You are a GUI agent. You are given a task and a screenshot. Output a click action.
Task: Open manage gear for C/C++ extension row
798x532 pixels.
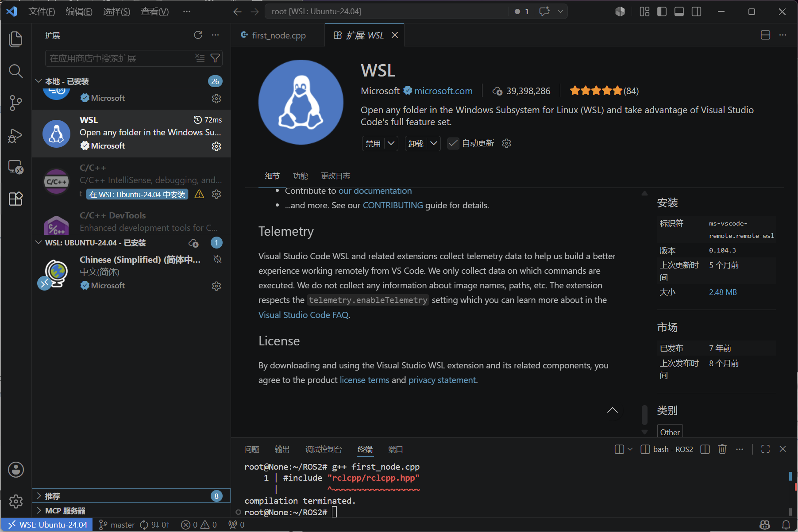click(x=216, y=194)
